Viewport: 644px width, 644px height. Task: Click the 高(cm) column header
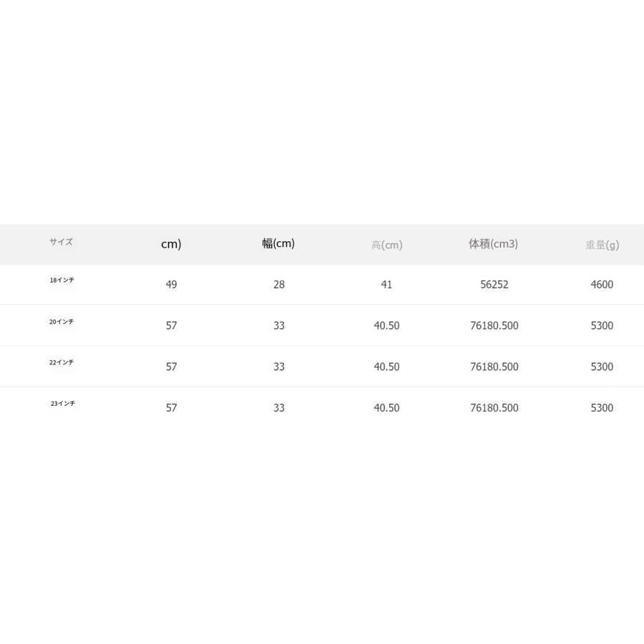(x=387, y=245)
